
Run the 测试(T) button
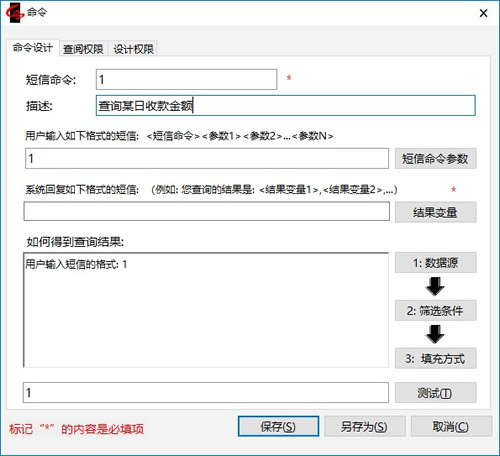435,393
